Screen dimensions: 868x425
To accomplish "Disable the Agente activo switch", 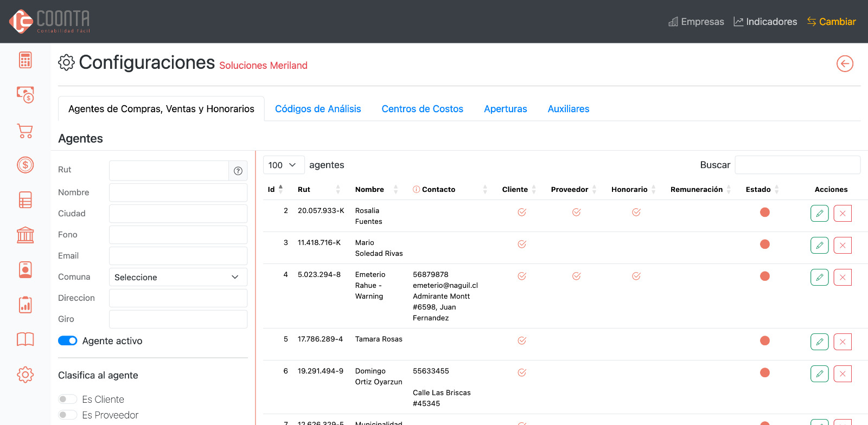I will click(68, 340).
